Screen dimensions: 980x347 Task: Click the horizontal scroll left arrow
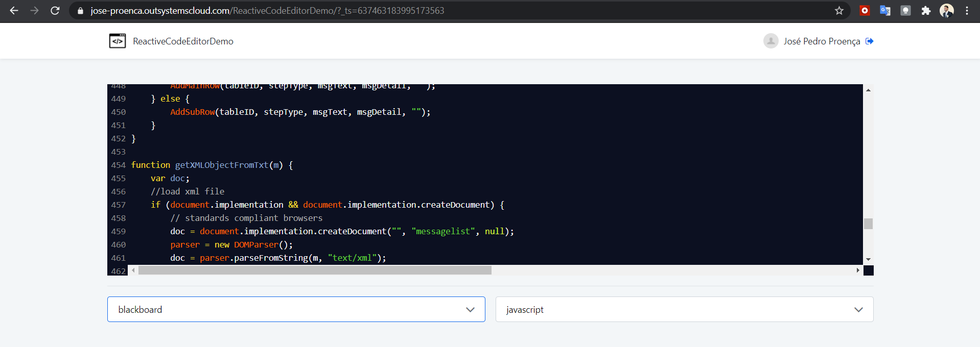point(133,270)
